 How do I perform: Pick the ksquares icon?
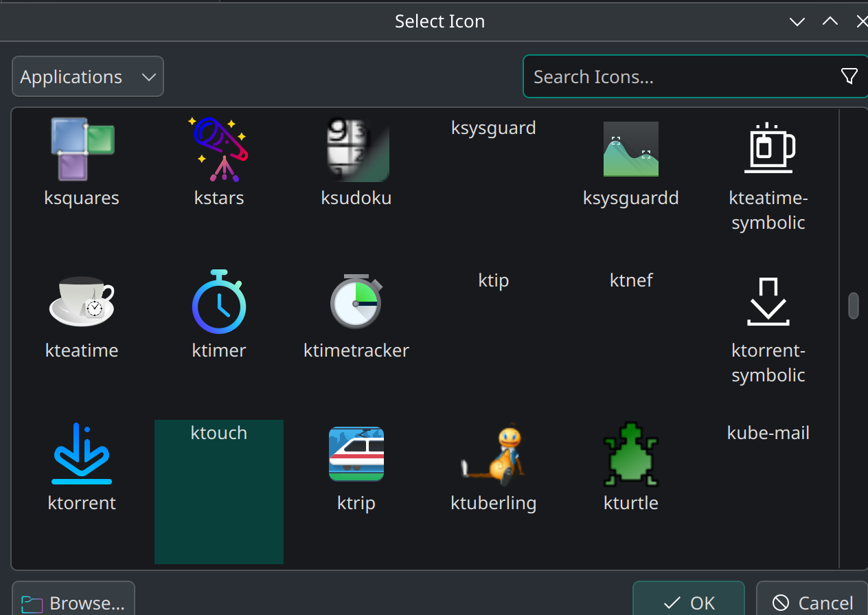coord(82,149)
